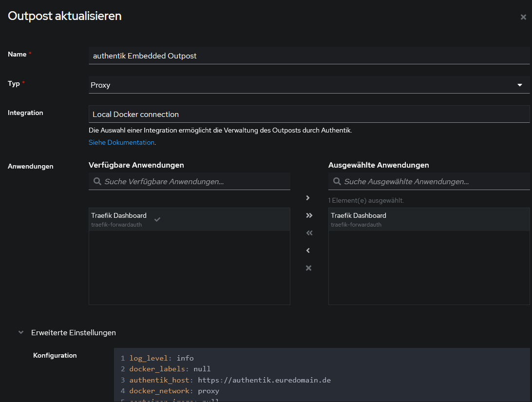Image resolution: width=532 pixels, height=402 pixels.
Task: Focus the Suche Verfügbare Anwendungen search box
Action: point(195,182)
